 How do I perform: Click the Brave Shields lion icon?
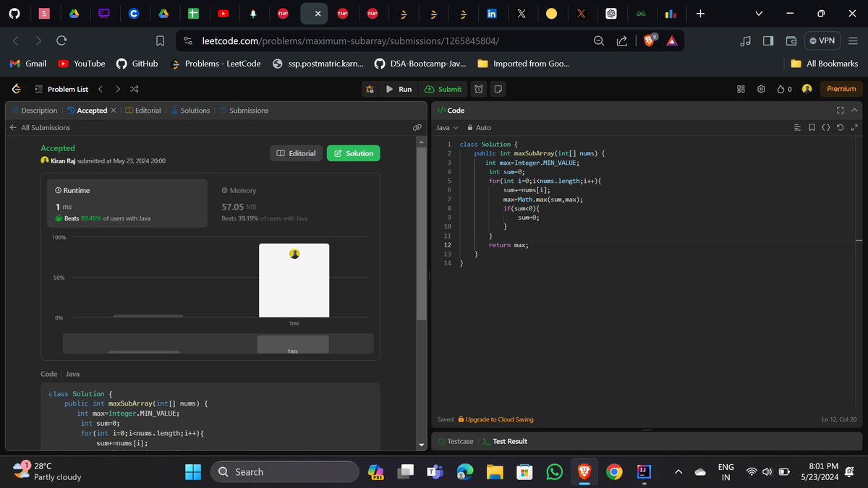pyautogui.click(x=650, y=41)
